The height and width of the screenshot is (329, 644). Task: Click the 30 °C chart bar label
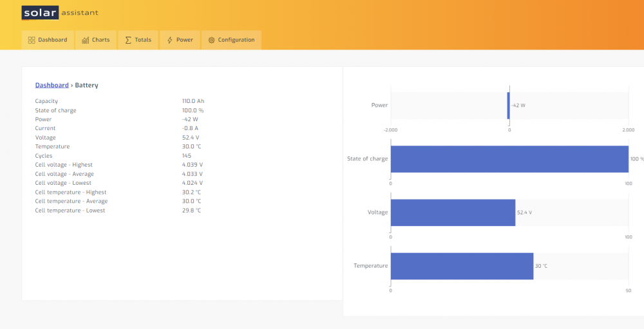pyautogui.click(x=541, y=266)
